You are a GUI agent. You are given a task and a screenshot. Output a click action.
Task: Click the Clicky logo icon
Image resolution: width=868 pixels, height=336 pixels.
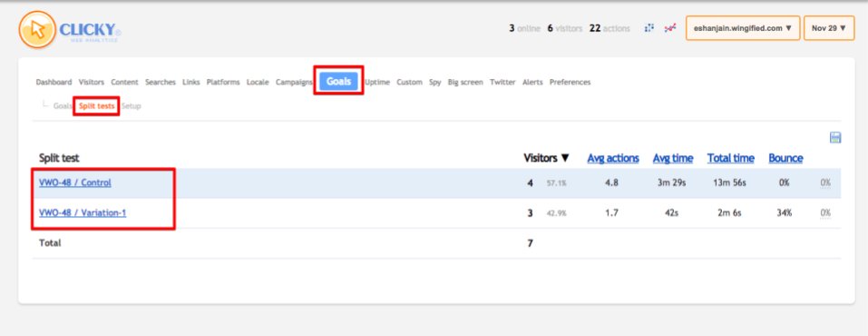point(37,29)
